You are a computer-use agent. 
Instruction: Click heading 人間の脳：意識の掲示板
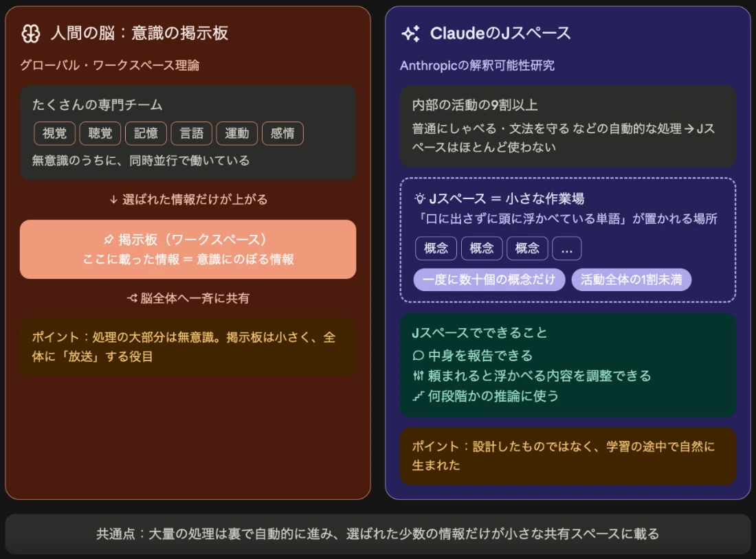pos(140,33)
